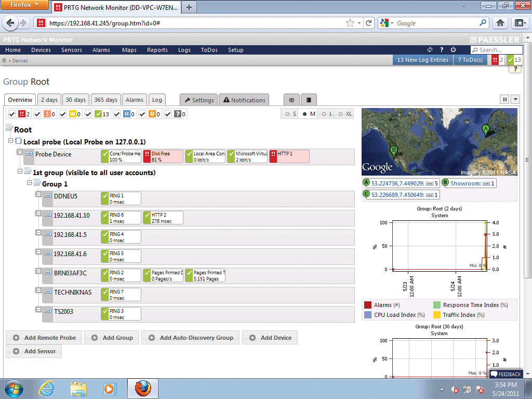This screenshot has width=532, height=399.
Task: Open the comments speech bubble tab
Action: [291, 100]
